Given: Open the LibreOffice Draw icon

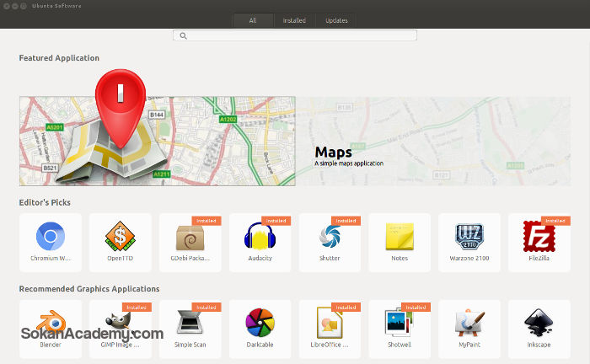Looking at the screenshot, I should pyautogui.click(x=330, y=323).
